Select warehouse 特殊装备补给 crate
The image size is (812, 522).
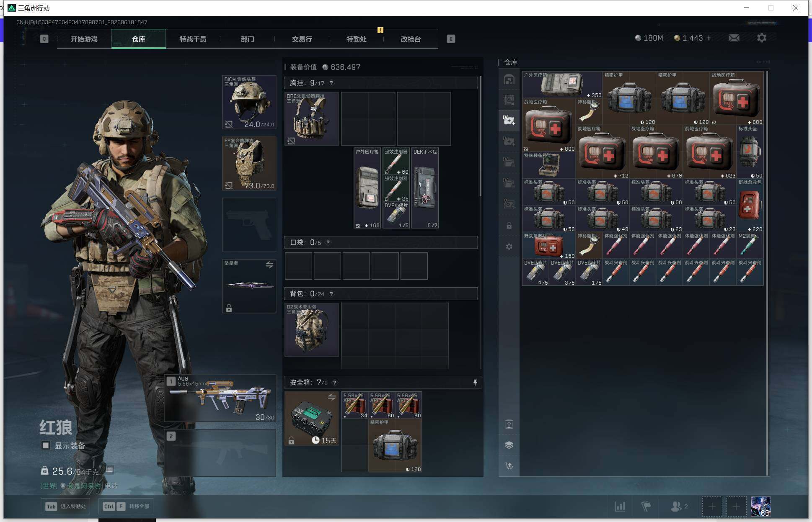(x=549, y=165)
